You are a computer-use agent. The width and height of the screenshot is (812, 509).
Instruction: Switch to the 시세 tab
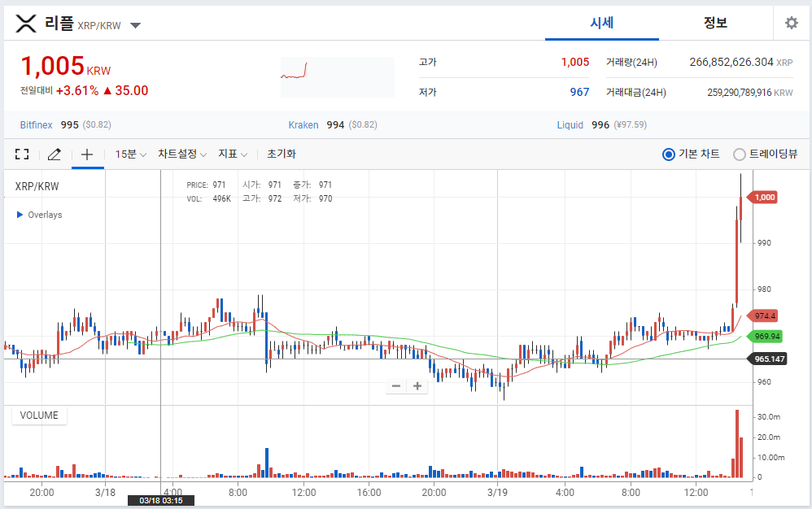pos(602,23)
